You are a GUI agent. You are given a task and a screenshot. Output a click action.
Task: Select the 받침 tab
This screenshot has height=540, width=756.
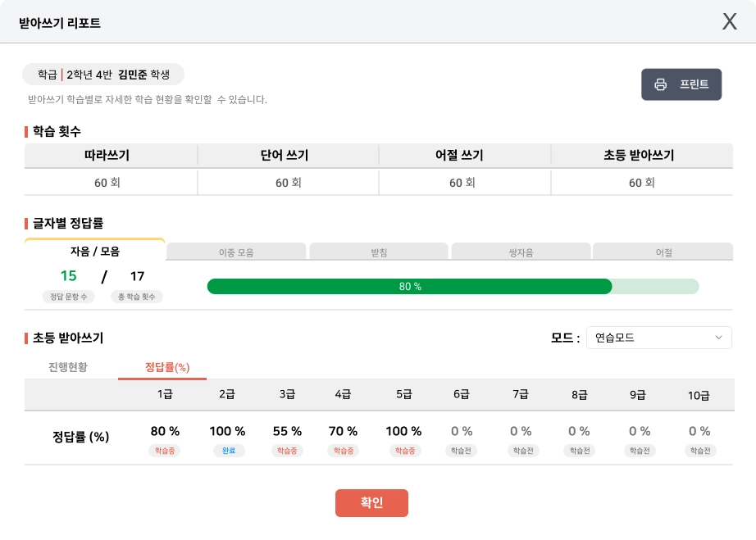pyautogui.click(x=378, y=253)
